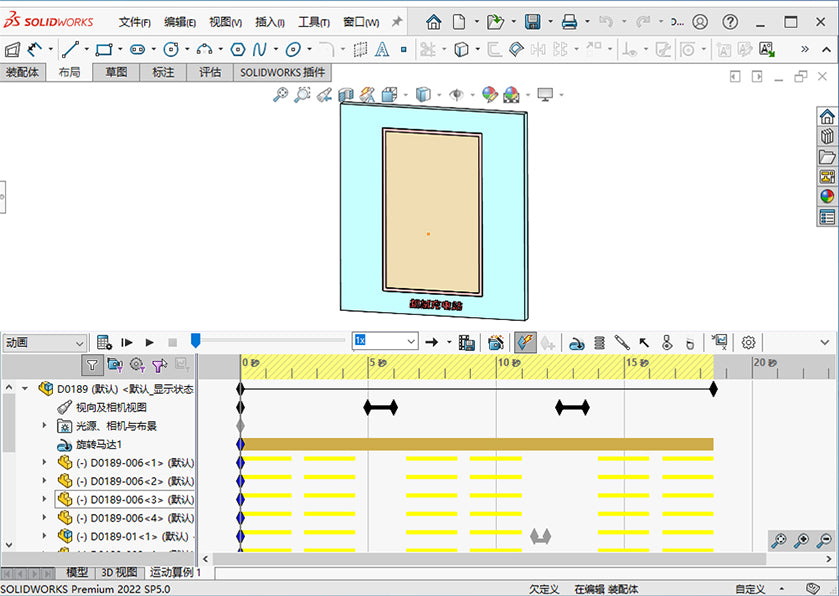Open the 编辑(E) menu
839x596 pixels.
[x=180, y=22]
